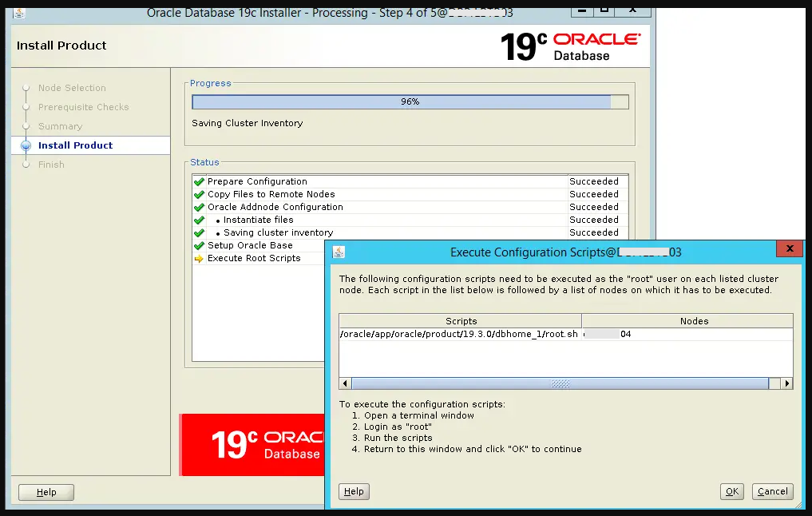812x516 pixels.
Task: Minimize the Oracle installer window
Action: [x=582, y=11]
